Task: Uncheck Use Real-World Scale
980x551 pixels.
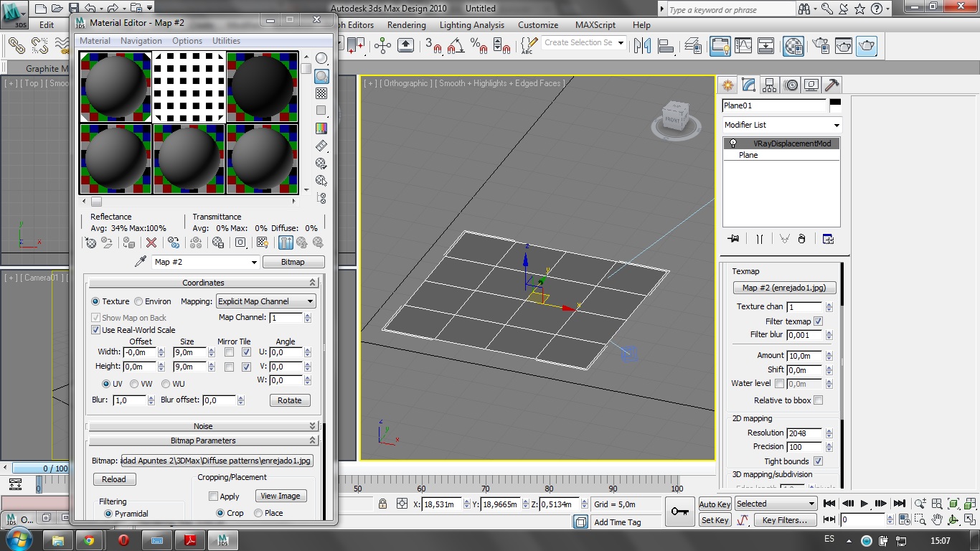Action: [x=95, y=330]
